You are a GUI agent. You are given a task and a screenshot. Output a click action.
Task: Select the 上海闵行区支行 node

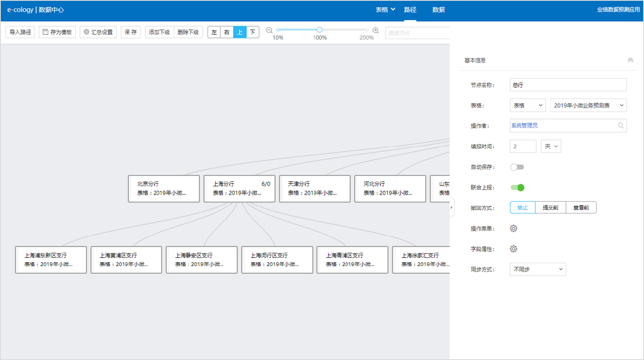[277, 260]
